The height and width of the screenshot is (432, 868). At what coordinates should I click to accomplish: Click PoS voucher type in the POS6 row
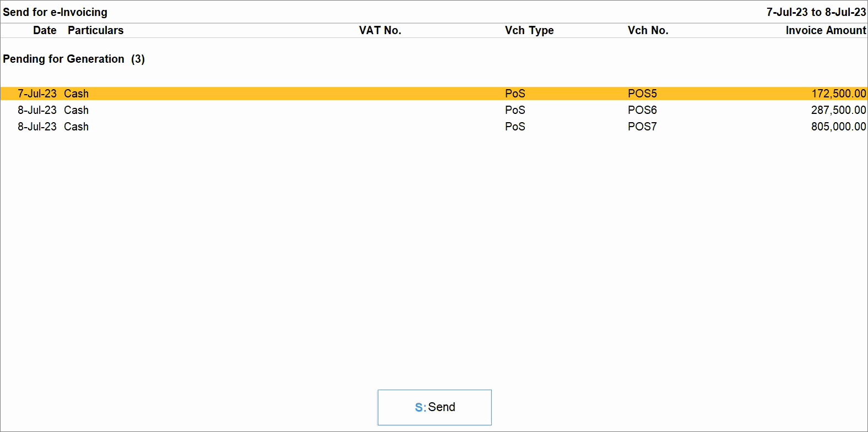point(515,110)
